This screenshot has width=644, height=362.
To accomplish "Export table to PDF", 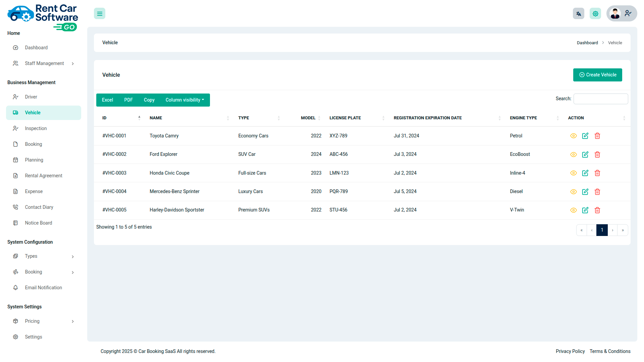I will [x=128, y=100].
